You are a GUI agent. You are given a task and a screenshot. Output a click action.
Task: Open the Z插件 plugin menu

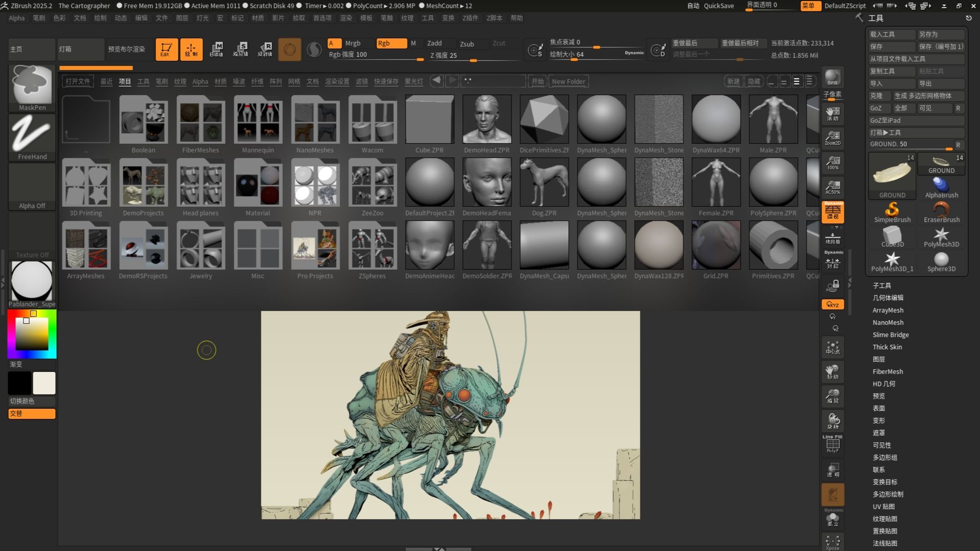[x=470, y=18]
